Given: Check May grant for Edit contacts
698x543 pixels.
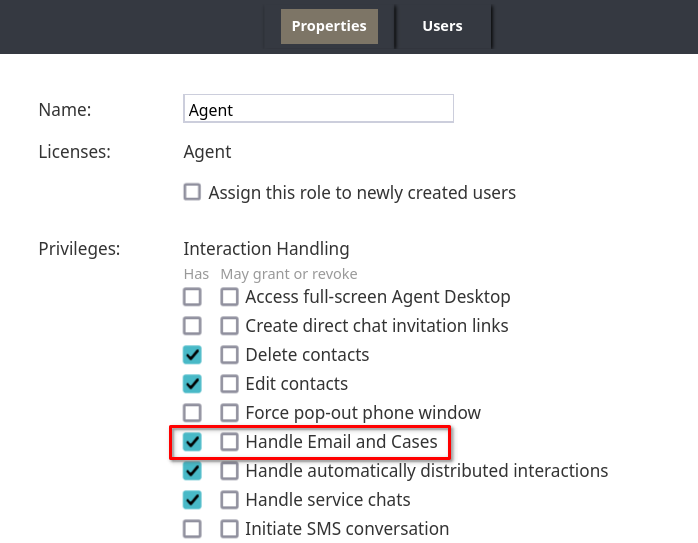Looking at the screenshot, I should click(229, 384).
